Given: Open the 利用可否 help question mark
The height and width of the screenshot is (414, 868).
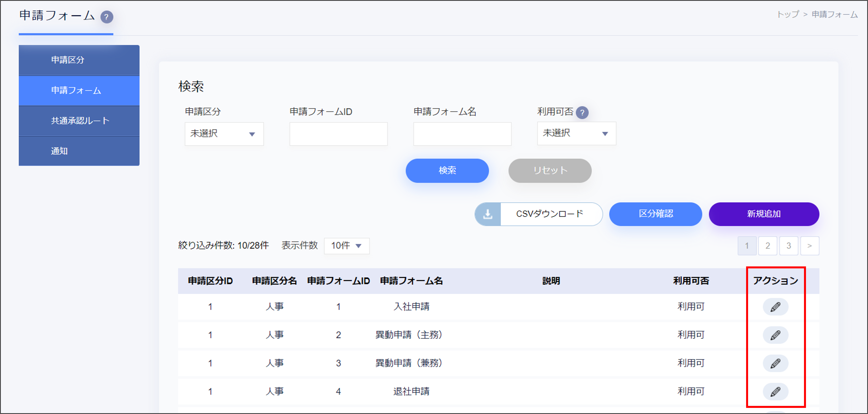Looking at the screenshot, I should click(x=583, y=112).
